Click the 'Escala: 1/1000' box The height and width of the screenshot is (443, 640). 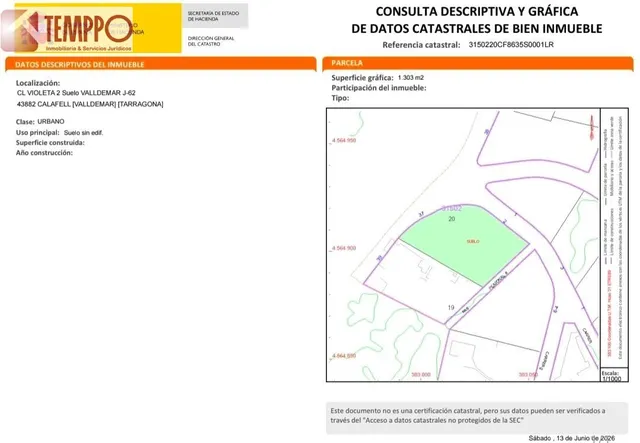[613, 375]
